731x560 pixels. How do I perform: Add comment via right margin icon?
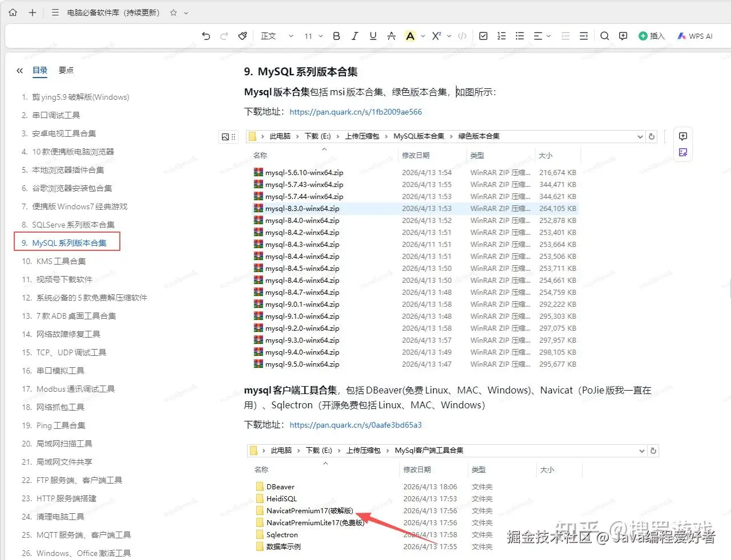click(x=683, y=136)
